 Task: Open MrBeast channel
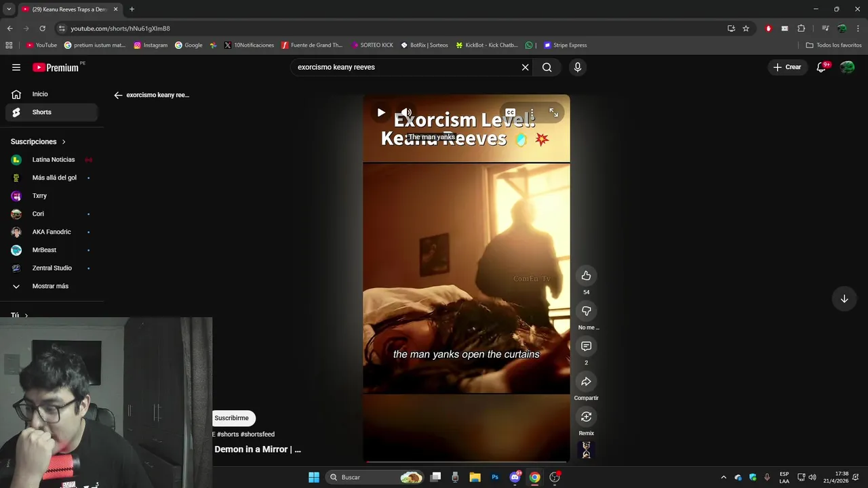click(52, 250)
